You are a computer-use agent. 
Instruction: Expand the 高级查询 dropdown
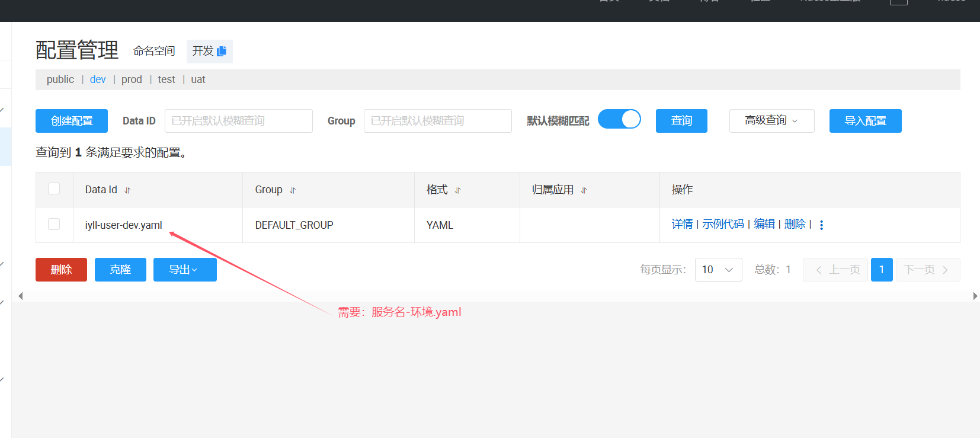point(771,121)
